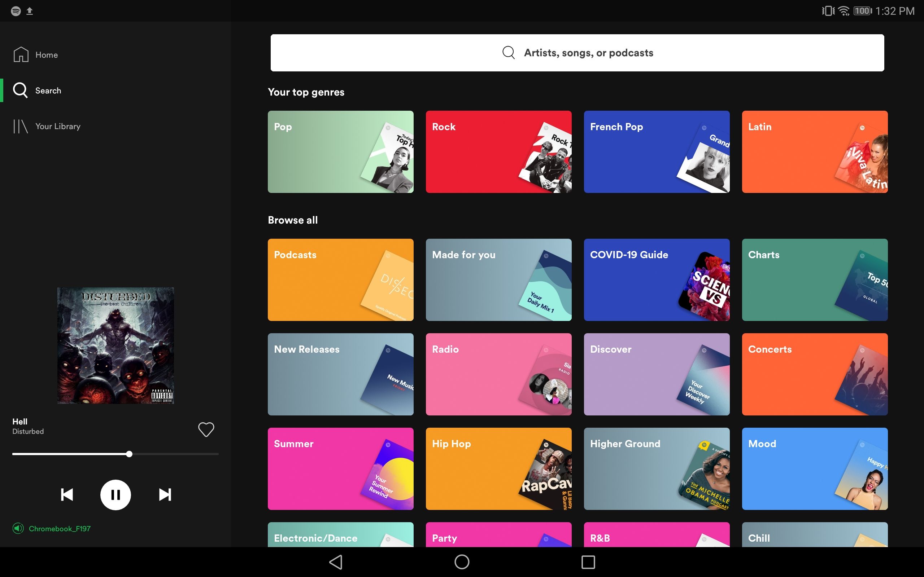
Task: Open the COVID-19 Guide section
Action: [656, 280]
